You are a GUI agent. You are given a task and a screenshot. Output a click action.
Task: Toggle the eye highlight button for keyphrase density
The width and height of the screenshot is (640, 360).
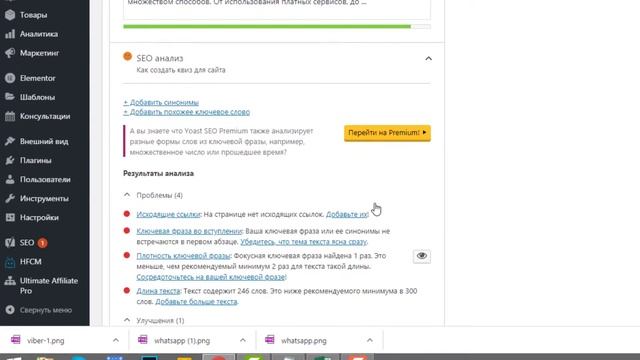pos(422,256)
